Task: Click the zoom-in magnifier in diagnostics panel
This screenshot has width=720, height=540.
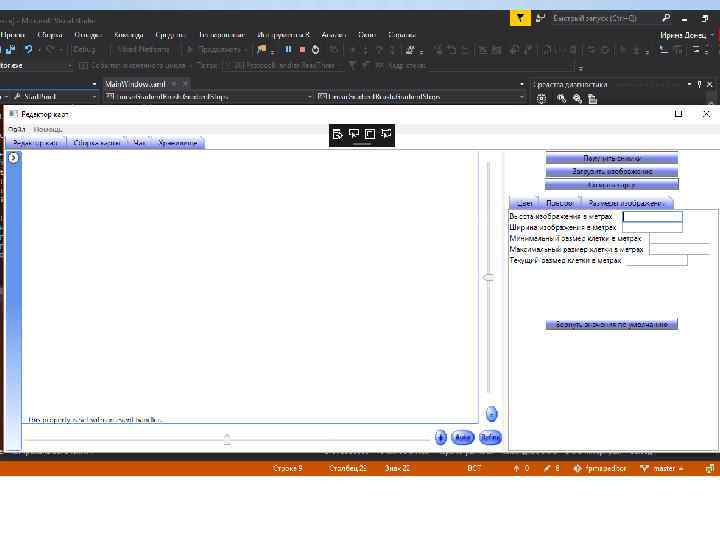Action: [561, 98]
